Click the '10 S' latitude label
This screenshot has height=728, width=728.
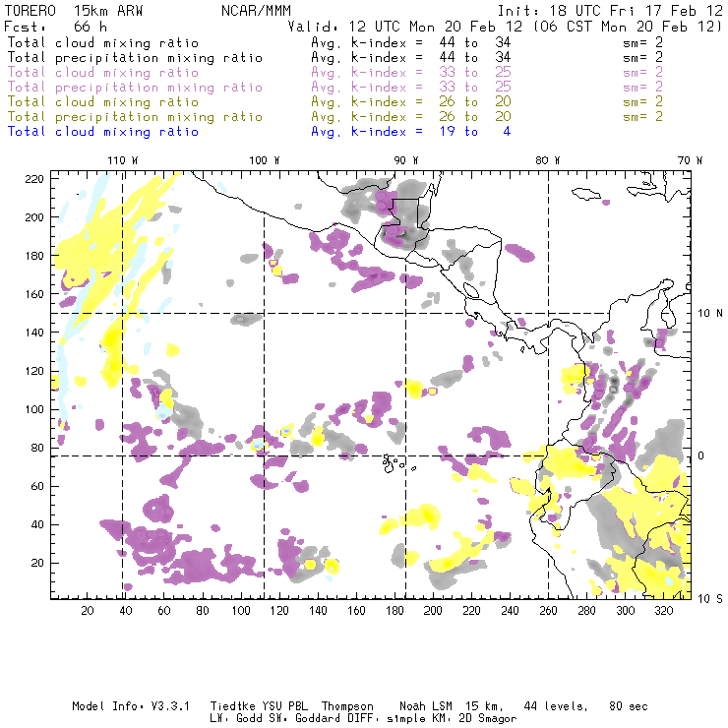710,599
